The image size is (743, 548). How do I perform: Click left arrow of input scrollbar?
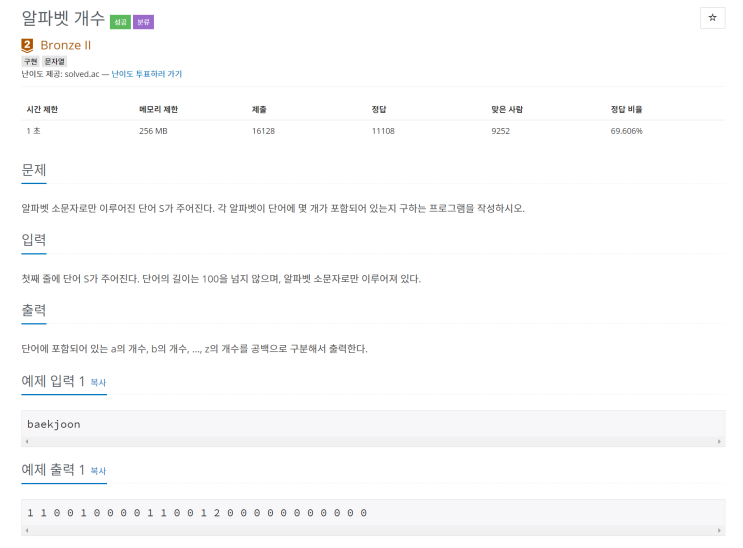click(x=27, y=441)
